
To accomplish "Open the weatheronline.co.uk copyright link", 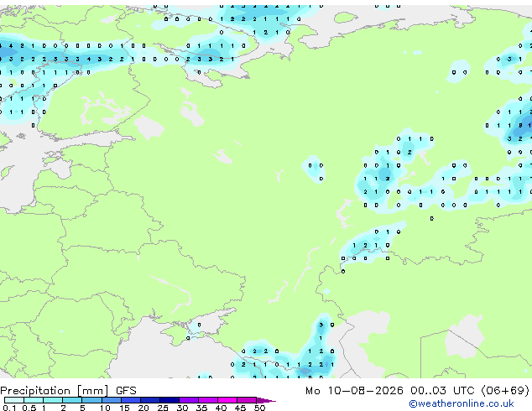I will click(462, 403).
